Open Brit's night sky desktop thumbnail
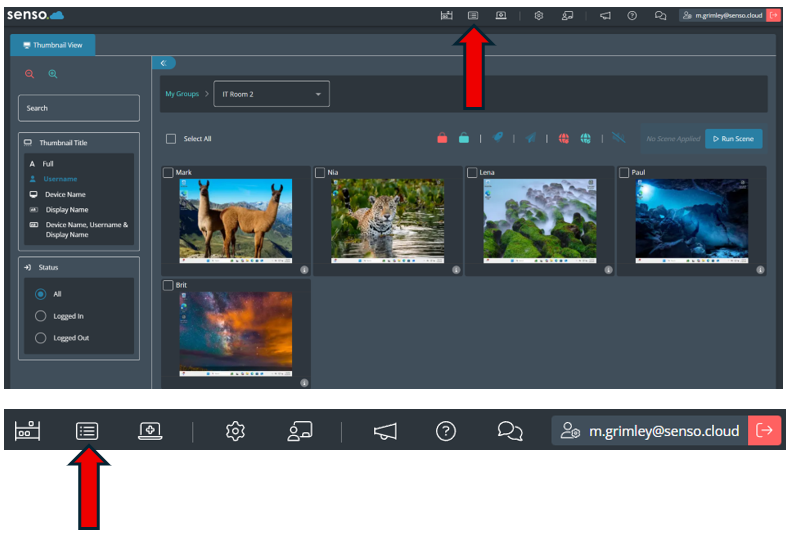 236,334
